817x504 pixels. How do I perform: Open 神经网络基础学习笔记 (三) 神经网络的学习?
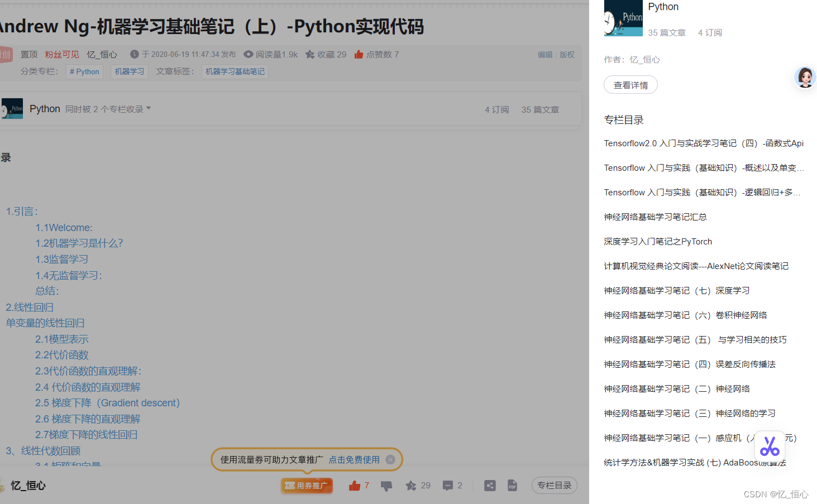coord(690,414)
